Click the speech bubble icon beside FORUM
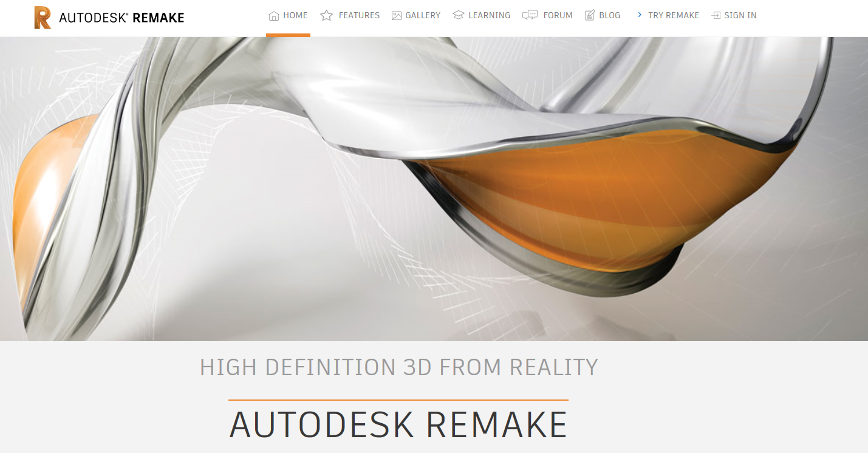Screen dimensions: 868x453 pyautogui.click(x=530, y=15)
